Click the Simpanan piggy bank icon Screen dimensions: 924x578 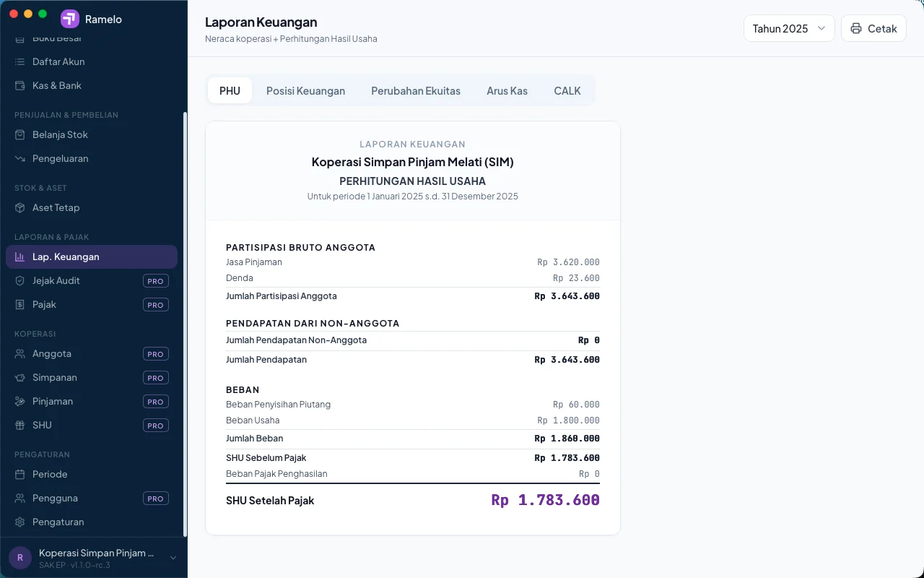(19, 377)
